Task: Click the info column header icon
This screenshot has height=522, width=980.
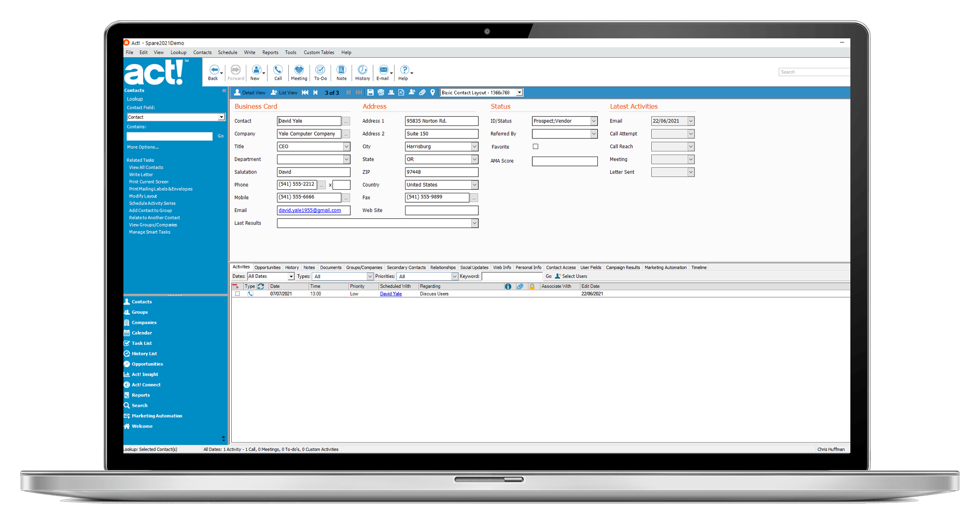Action: pos(508,286)
